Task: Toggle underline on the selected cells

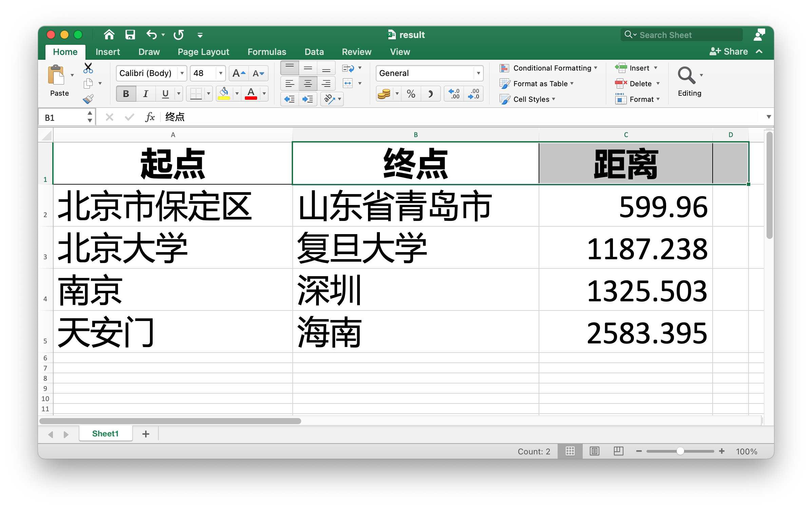Action: 165,94
